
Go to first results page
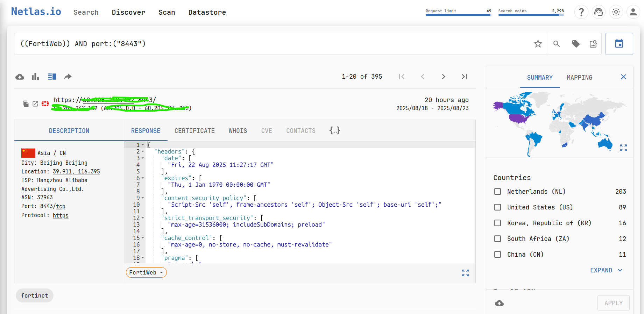(x=402, y=77)
